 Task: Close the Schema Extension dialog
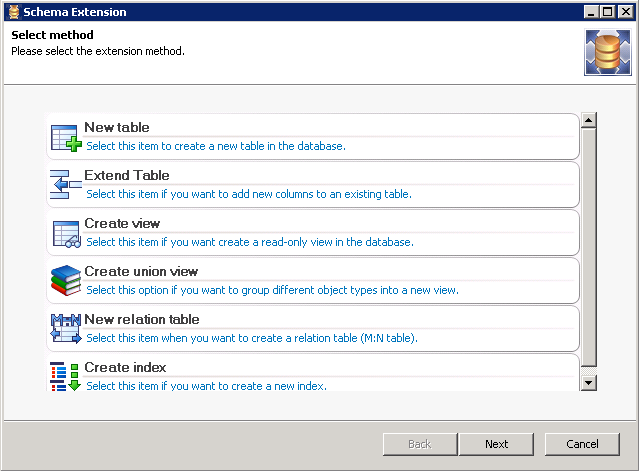tap(626, 12)
